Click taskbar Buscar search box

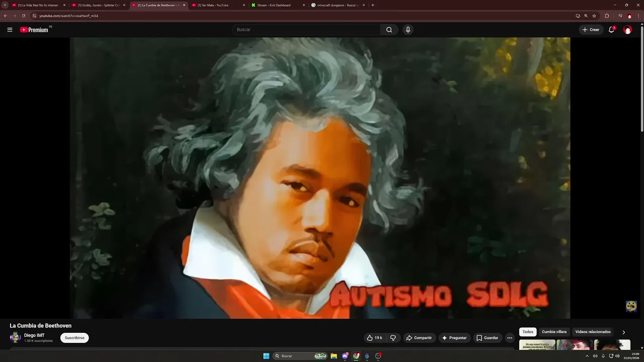(301, 356)
